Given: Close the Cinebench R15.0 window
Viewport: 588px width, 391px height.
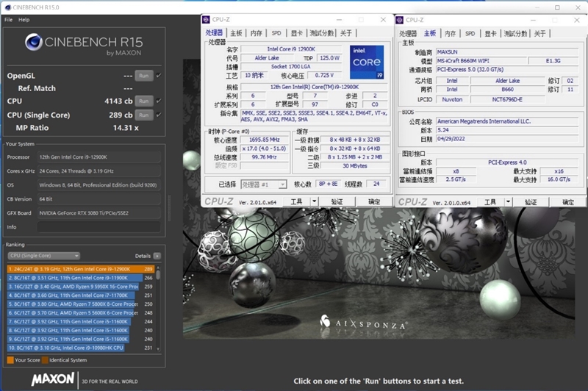Looking at the screenshot, I should [578, 7].
